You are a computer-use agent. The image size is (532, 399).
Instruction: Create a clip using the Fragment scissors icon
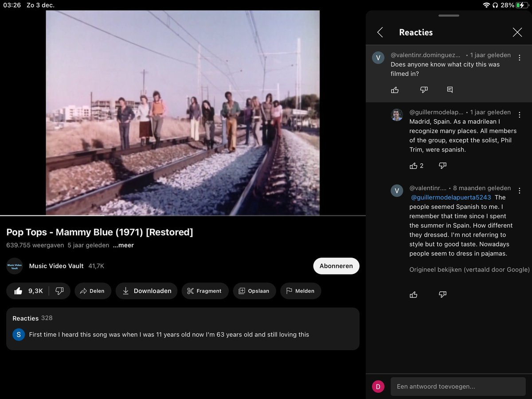205,291
